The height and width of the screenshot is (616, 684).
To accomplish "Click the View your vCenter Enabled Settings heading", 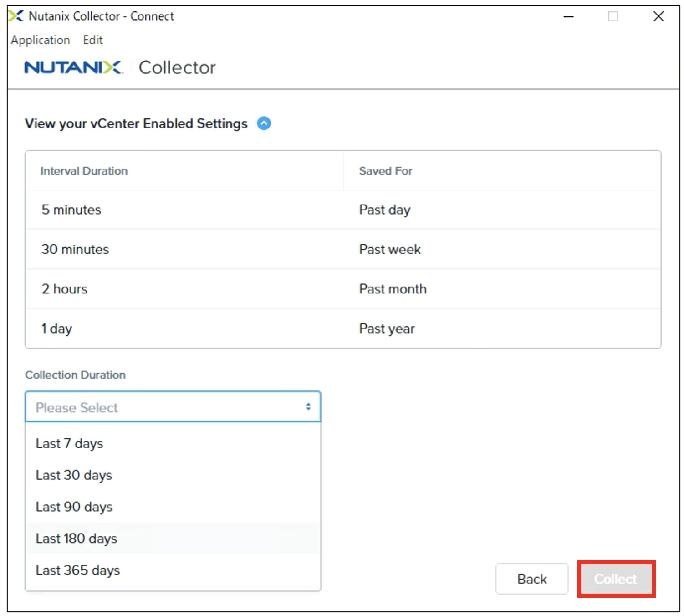I will pos(136,123).
